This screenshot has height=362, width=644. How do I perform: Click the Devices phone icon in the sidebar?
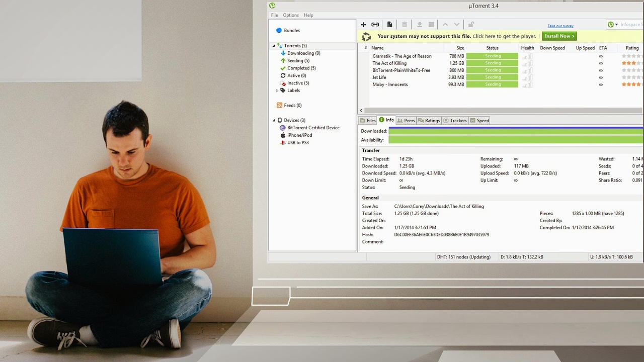[x=280, y=120]
